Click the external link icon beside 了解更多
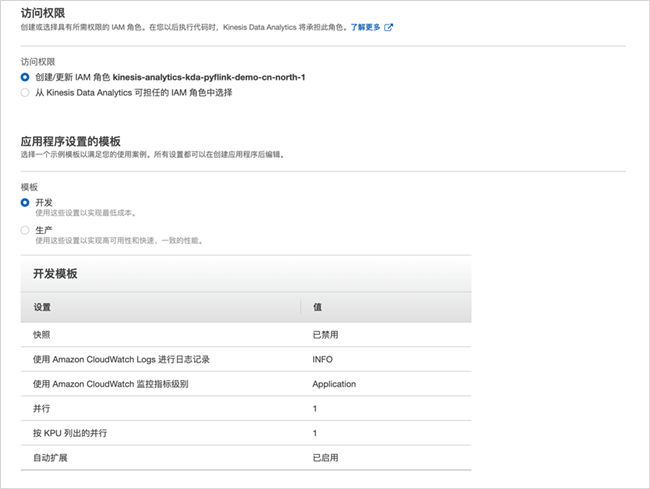This screenshot has height=489, width=650. tap(388, 27)
